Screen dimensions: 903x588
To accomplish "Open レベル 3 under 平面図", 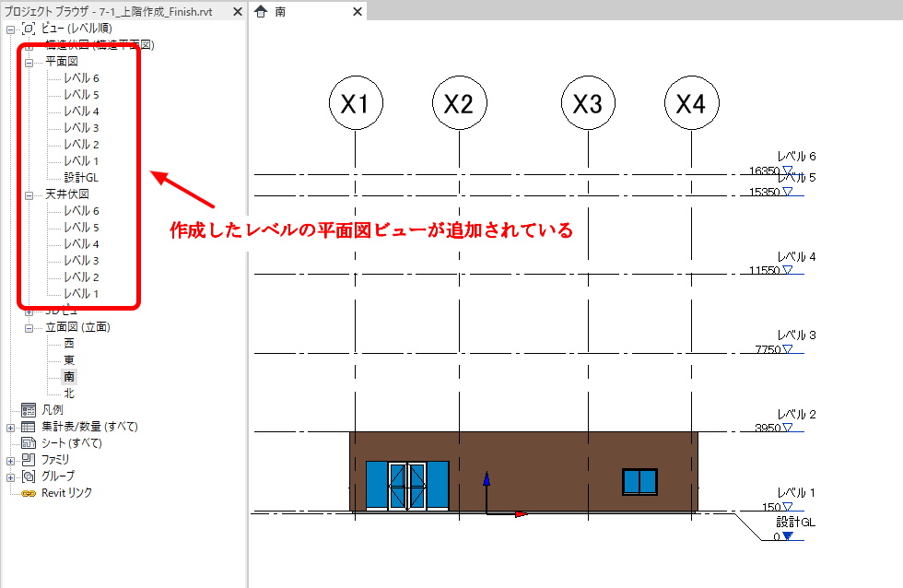I will 81,128.
